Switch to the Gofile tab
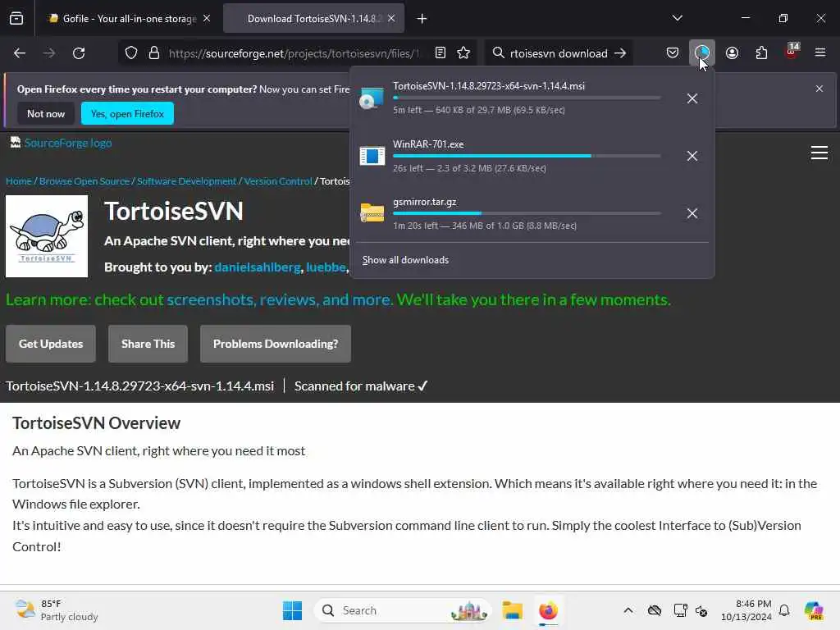 [121, 19]
